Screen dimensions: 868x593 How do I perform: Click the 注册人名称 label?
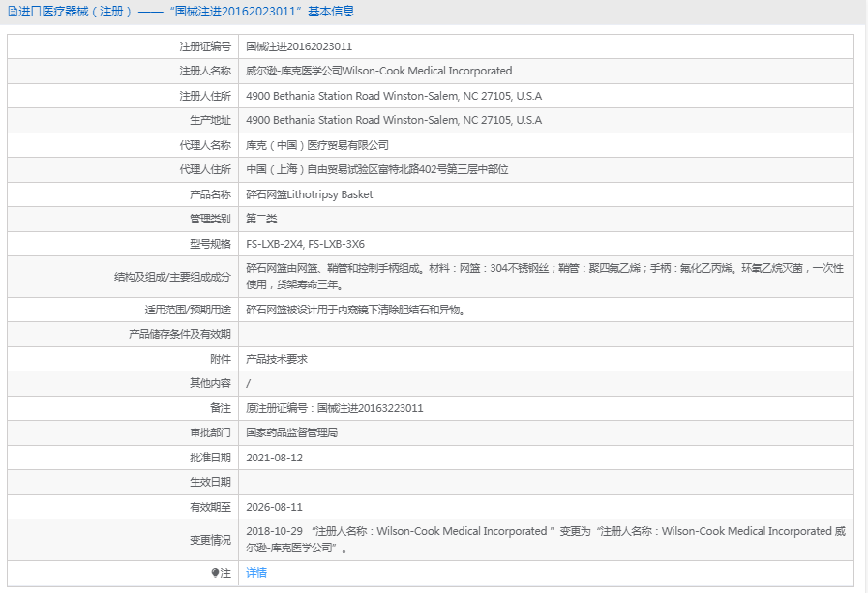pos(205,71)
